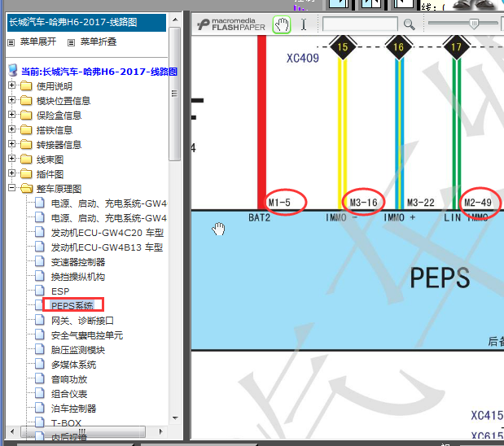Select the 转接器信息 tree item
The width and height of the screenshot is (504, 446).
59,145
